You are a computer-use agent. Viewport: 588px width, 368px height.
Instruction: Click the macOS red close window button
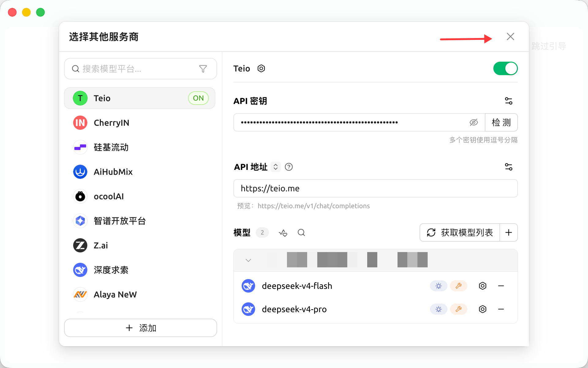12,12
